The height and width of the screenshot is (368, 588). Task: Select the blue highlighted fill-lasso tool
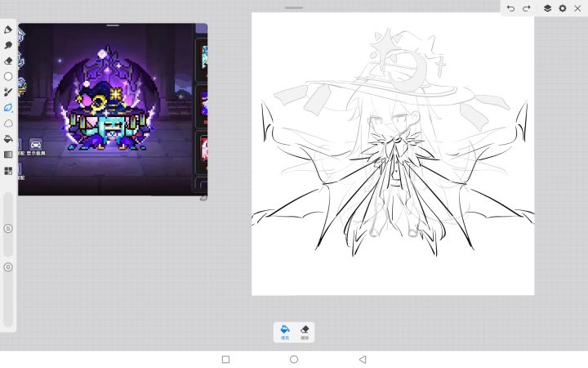8,108
